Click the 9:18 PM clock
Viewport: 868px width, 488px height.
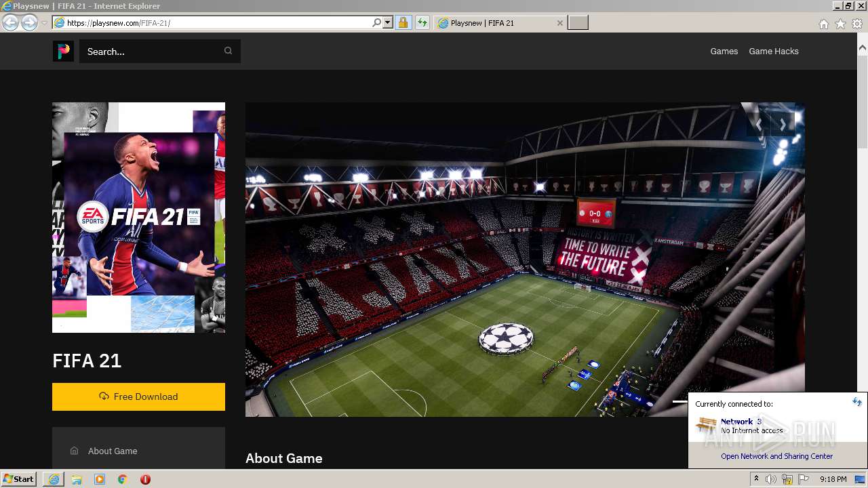pyautogui.click(x=833, y=479)
